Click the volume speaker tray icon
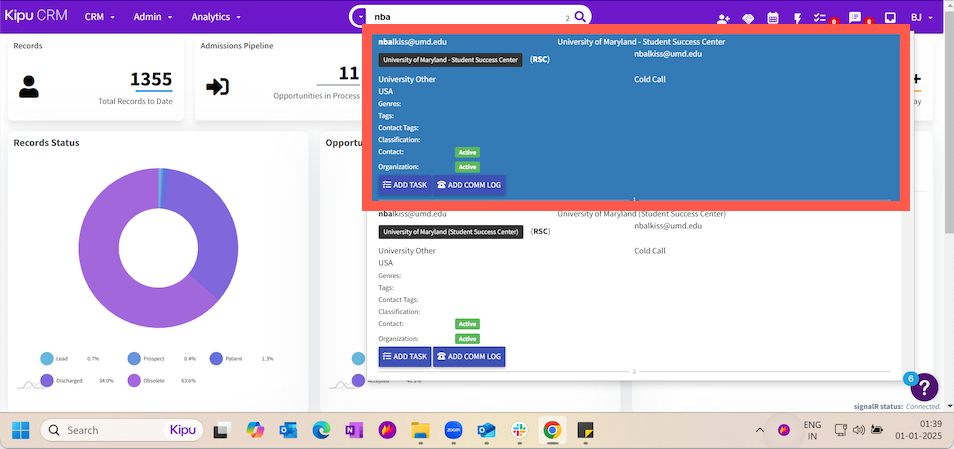Image resolution: width=954 pixels, height=449 pixels. point(859,430)
